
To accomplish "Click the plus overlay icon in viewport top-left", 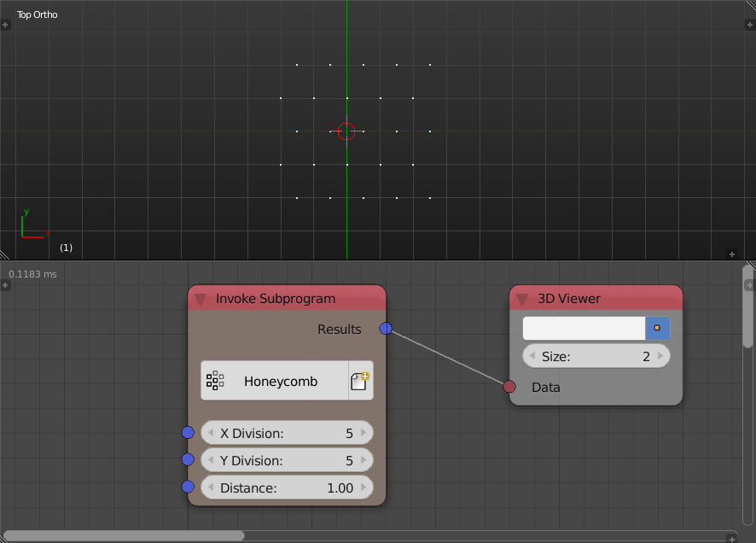I will (6, 25).
